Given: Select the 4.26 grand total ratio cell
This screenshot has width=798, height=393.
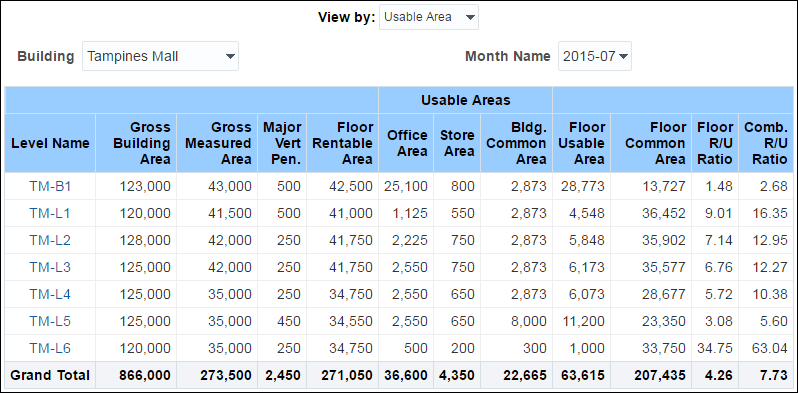Looking at the screenshot, I should (715, 376).
